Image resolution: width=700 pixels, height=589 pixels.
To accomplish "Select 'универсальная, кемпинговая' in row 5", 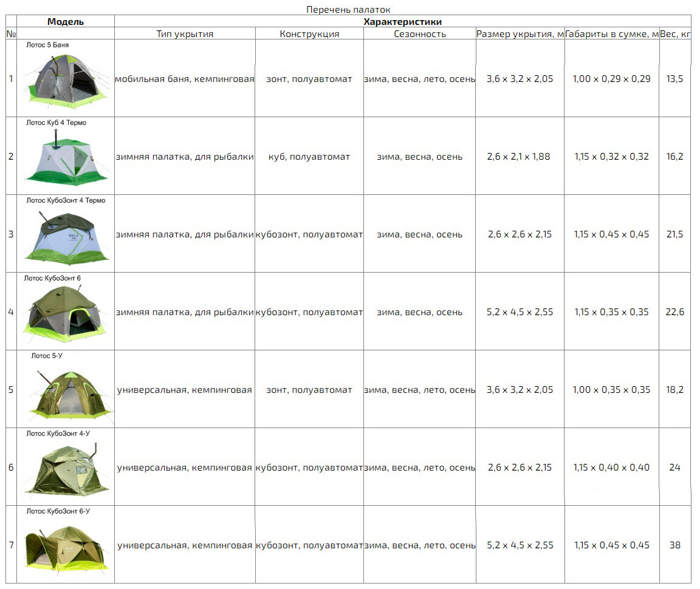I will [x=185, y=389].
